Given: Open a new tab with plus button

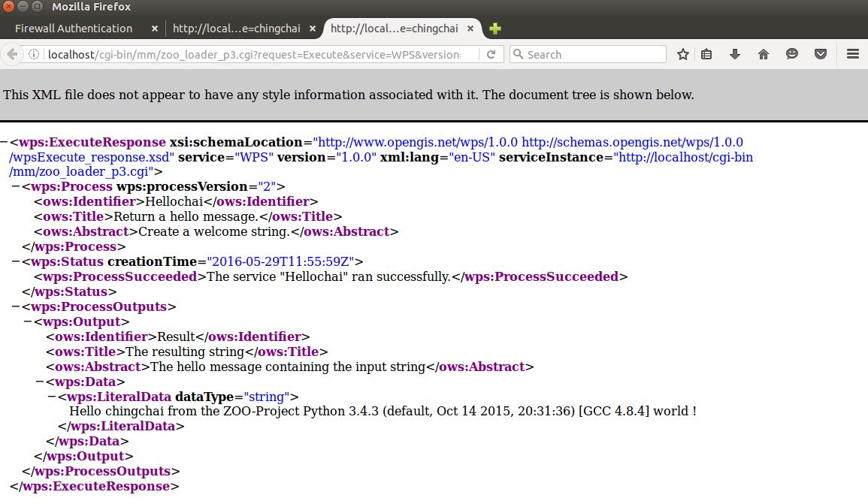Looking at the screenshot, I should coord(494,29).
